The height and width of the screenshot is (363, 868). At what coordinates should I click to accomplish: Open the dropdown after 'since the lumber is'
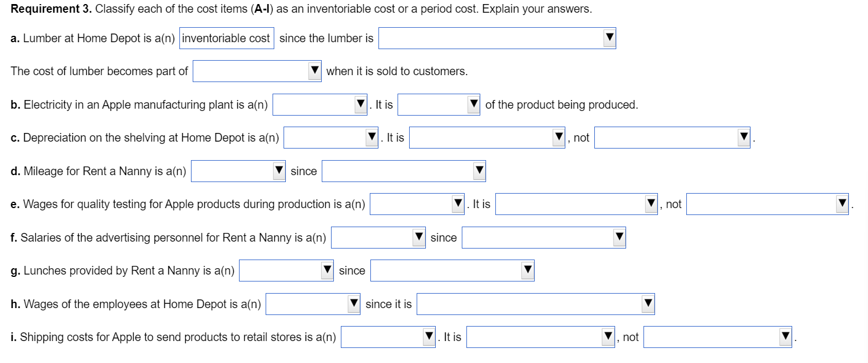click(x=609, y=38)
